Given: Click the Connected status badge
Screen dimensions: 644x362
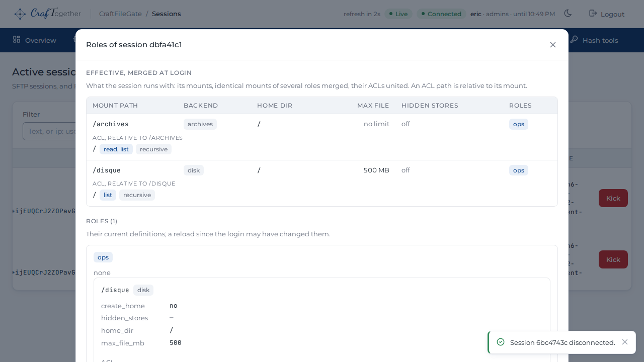Looking at the screenshot, I should (x=441, y=14).
